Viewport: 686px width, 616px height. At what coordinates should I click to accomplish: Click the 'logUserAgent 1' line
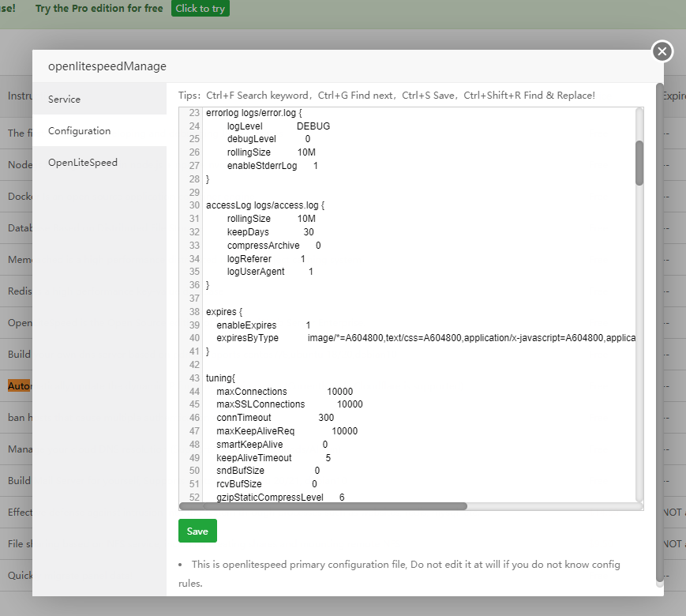(x=270, y=272)
